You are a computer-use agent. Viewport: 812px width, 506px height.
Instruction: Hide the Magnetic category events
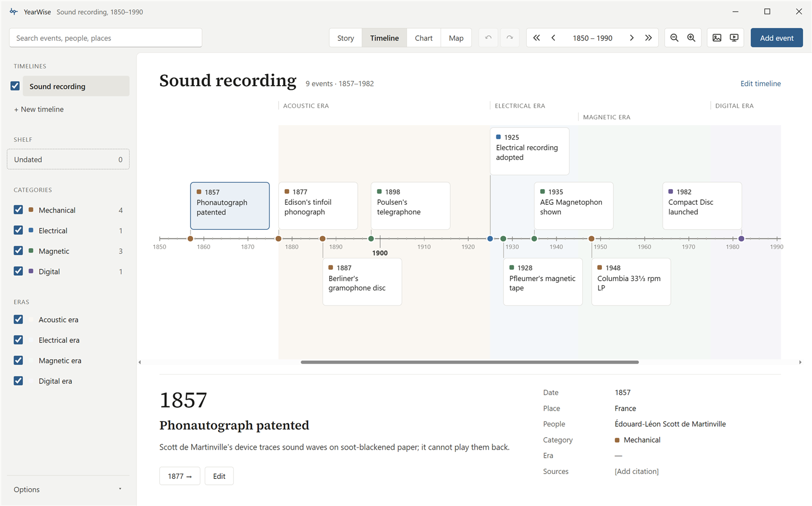pyautogui.click(x=18, y=251)
